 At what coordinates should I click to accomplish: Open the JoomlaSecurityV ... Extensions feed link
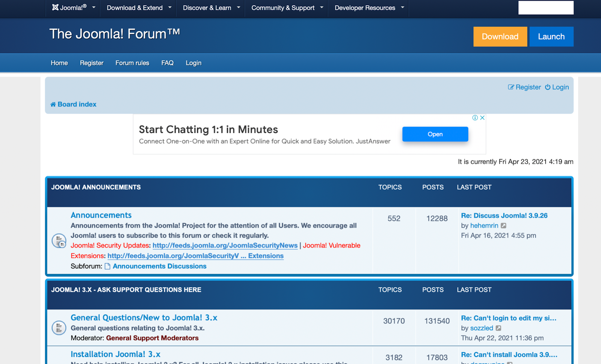[x=195, y=256]
